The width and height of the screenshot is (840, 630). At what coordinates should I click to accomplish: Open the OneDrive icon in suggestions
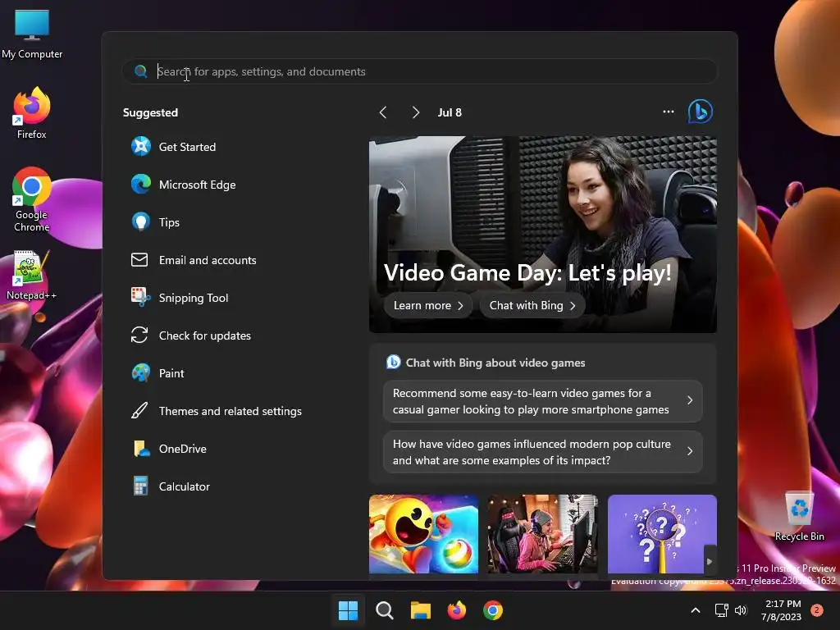click(141, 449)
